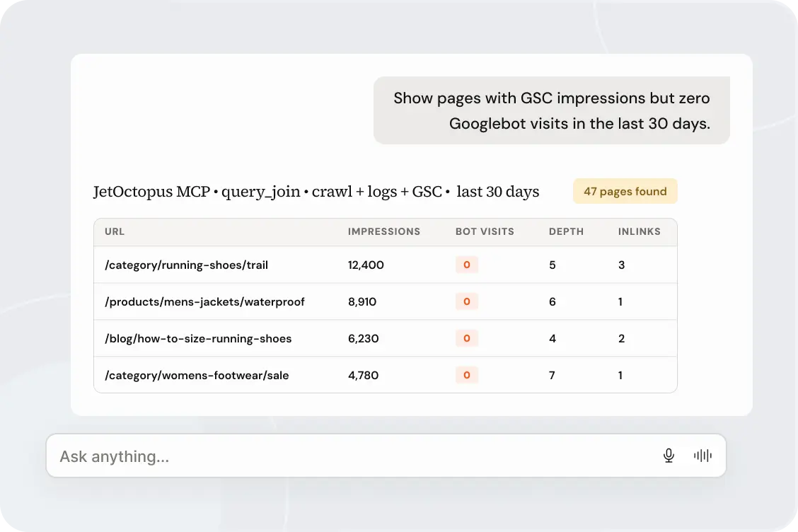Viewport: 798px width, 532px height.
Task: Select depth 4 in the how-to-size-running-shoes row
Action: (553, 339)
